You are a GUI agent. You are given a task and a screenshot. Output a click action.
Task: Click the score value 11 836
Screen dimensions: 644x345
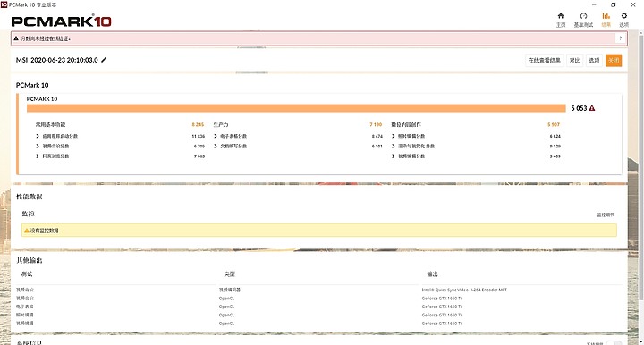pos(198,136)
